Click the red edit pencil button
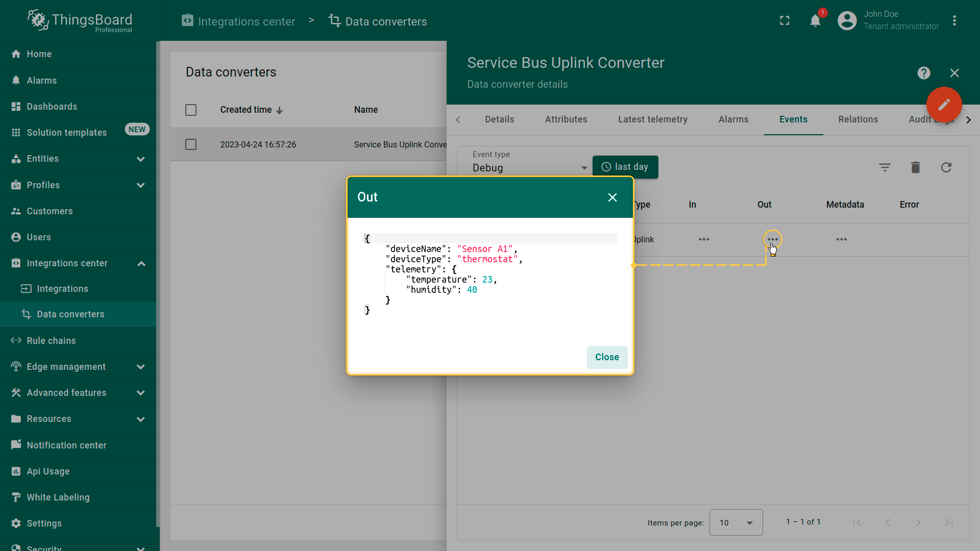 pyautogui.click(x=944, y=105)
